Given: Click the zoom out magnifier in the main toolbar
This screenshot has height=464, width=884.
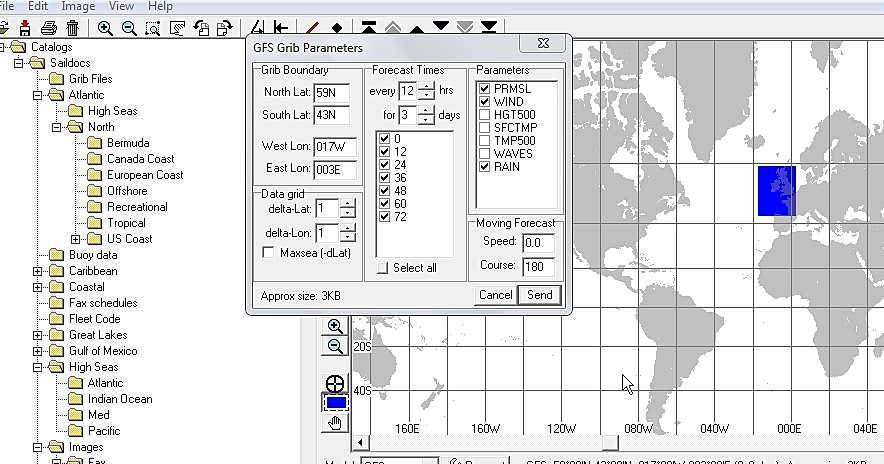Looking at the screenshot, I should coord(129,28).
